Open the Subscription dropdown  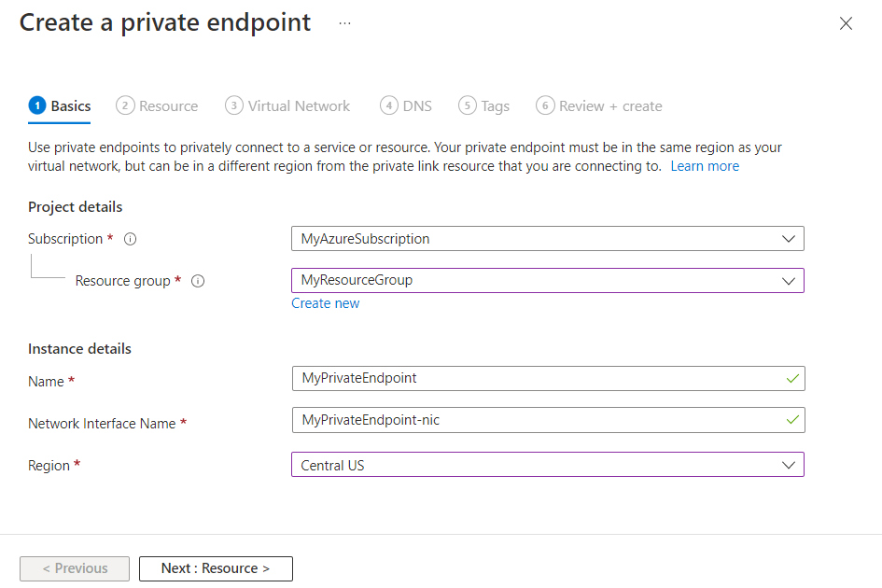pos(547,238)
